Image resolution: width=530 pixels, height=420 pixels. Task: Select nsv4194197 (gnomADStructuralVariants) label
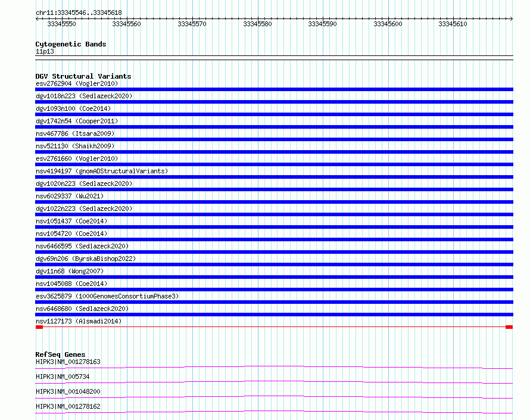(102, 171)
